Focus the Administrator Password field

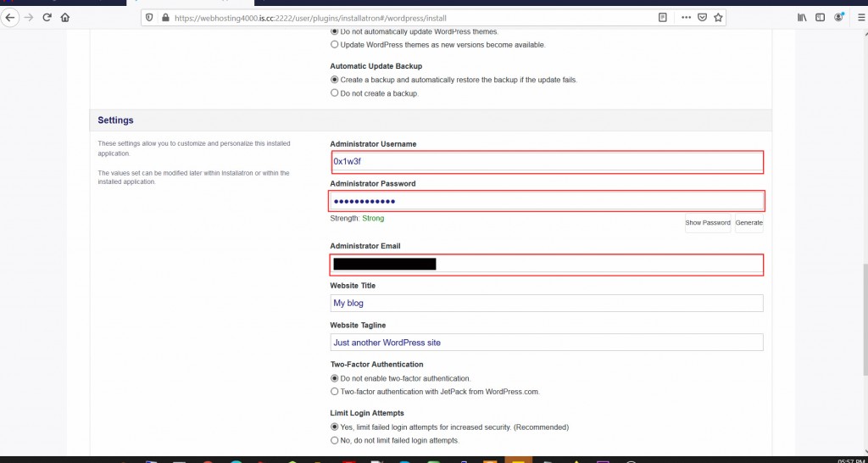547,201
